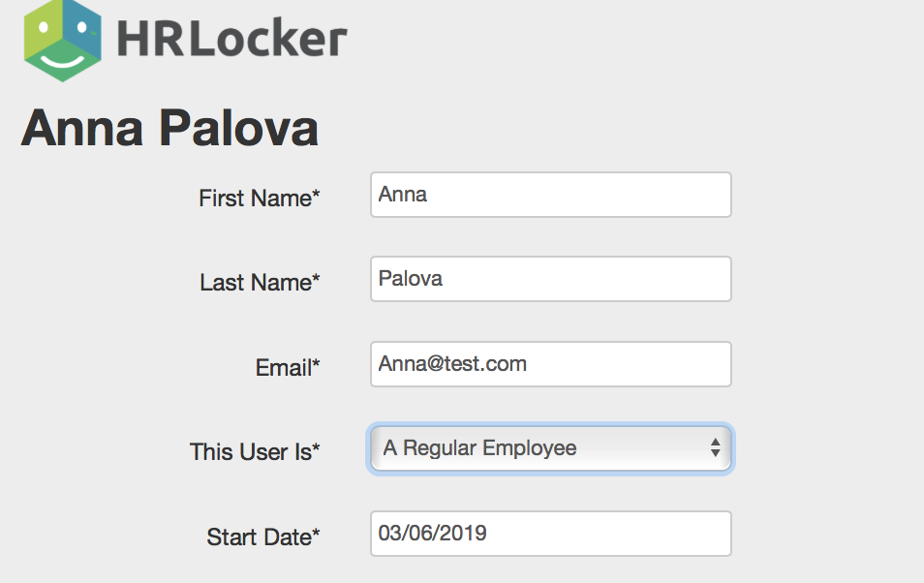Select the Email input box
This screenshot has width=924, height=583.
pos(550,364)
